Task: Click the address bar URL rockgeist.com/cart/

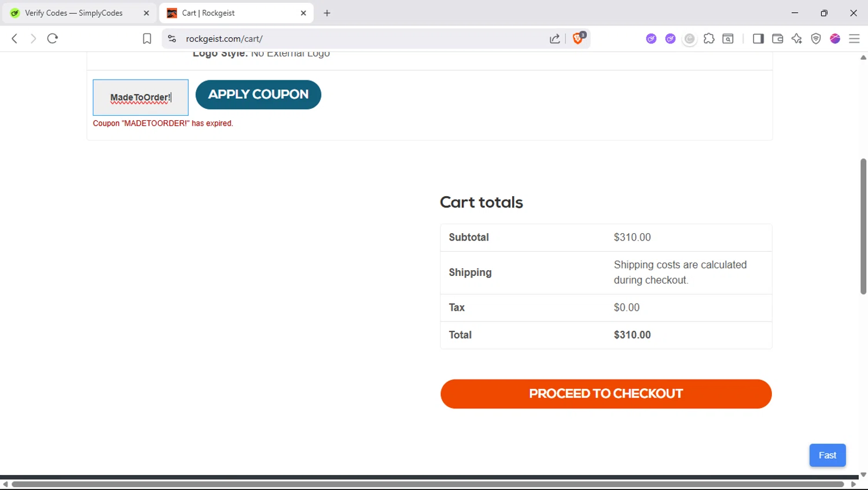Action: coord(224,39)
